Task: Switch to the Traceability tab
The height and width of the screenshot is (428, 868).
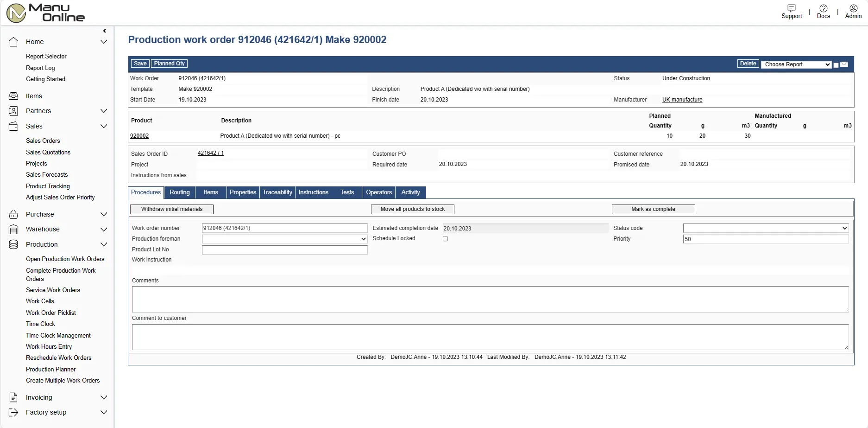Action: click(277, 192)
